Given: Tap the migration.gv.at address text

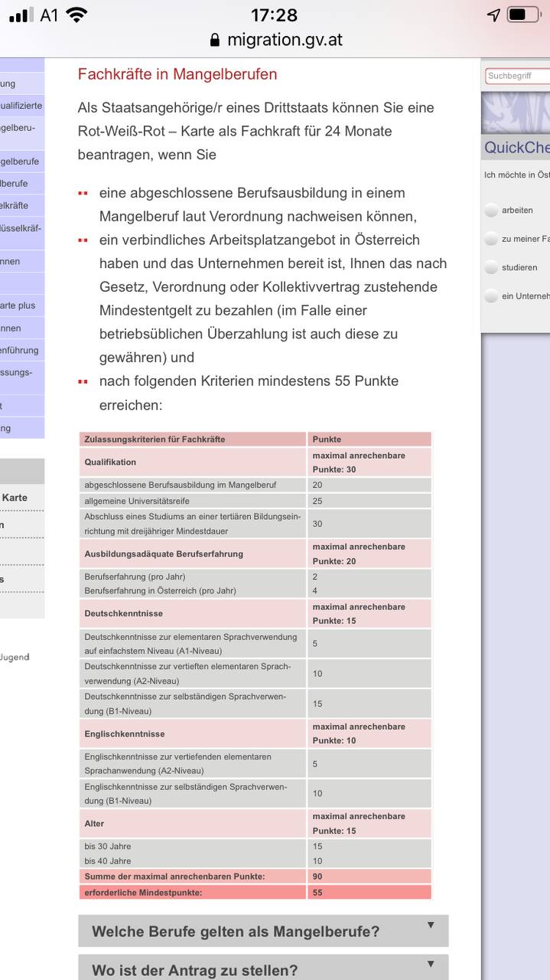Looking at the screenshot, I should click(285, 40).
